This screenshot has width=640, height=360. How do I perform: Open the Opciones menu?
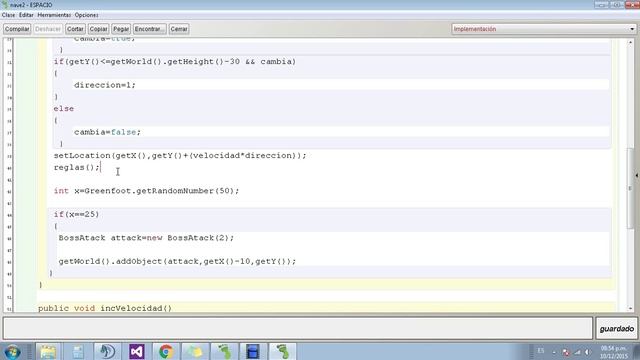pyautogui.click(x=87, y=15)
